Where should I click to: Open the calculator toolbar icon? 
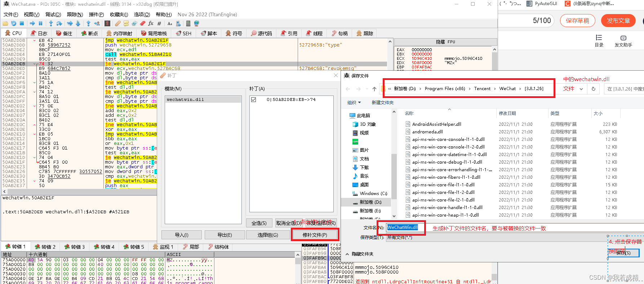pos(188,23)
